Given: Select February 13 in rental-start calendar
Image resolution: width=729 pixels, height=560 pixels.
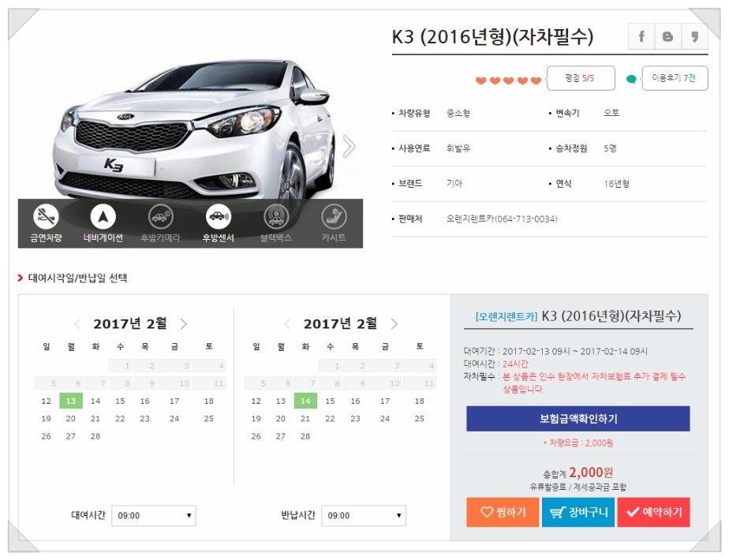Looking at the screenshot, I should click(x=71, y=401).
